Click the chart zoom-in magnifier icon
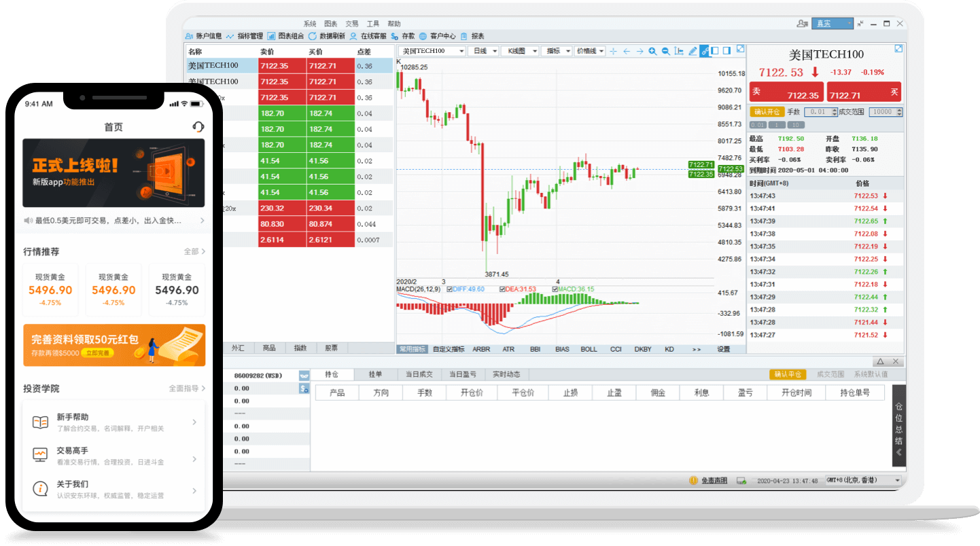The height and width of the screenshot is (546, 980). [x=652, y=51]
